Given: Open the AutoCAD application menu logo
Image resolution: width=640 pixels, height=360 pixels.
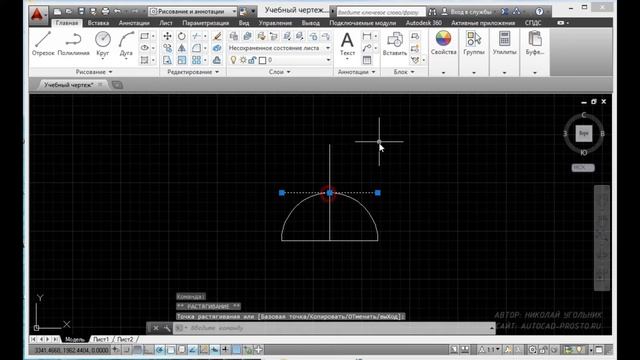Looking at the screenshot, I should (x=37, y=15).
